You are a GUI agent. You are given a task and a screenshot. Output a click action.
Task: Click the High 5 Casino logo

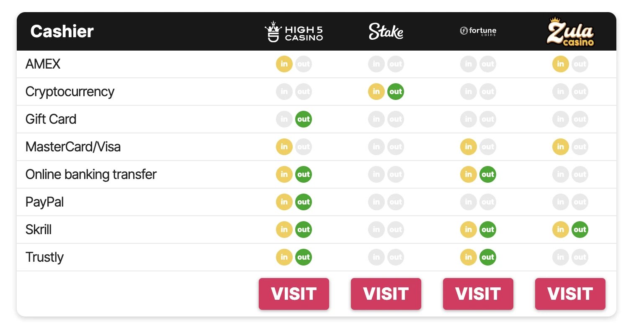[x=294, y=32]
